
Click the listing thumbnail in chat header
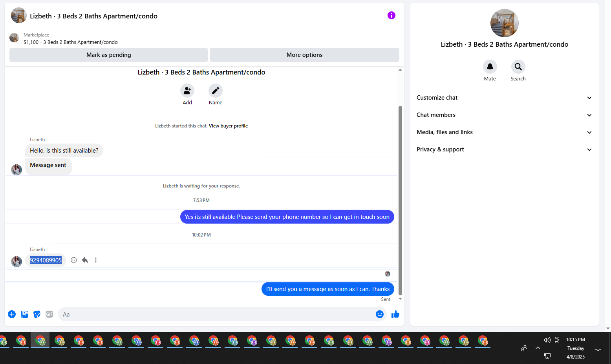(18, 16)
